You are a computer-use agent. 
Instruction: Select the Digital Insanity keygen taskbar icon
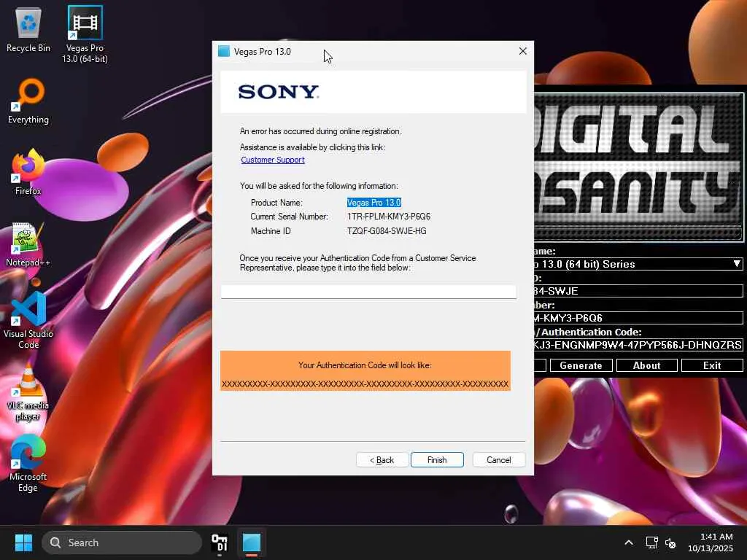(220, 542)
